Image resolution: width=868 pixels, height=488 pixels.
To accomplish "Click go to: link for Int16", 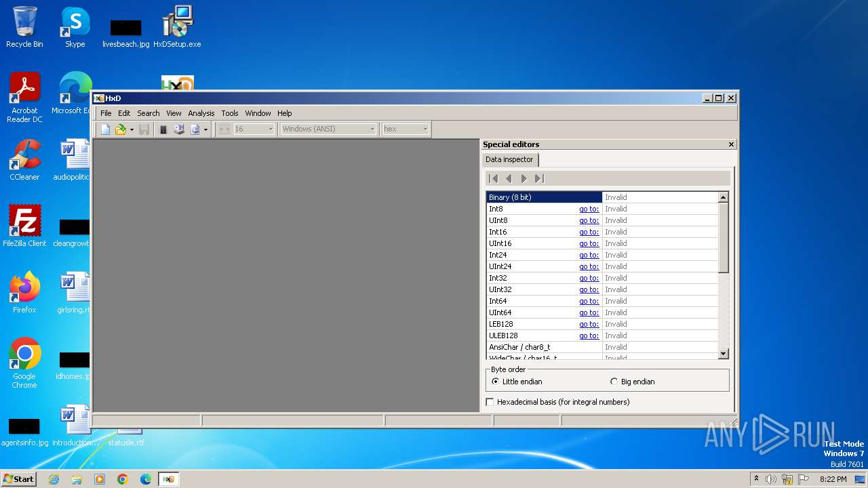I will pyautogui.click(x=589, y=232).
